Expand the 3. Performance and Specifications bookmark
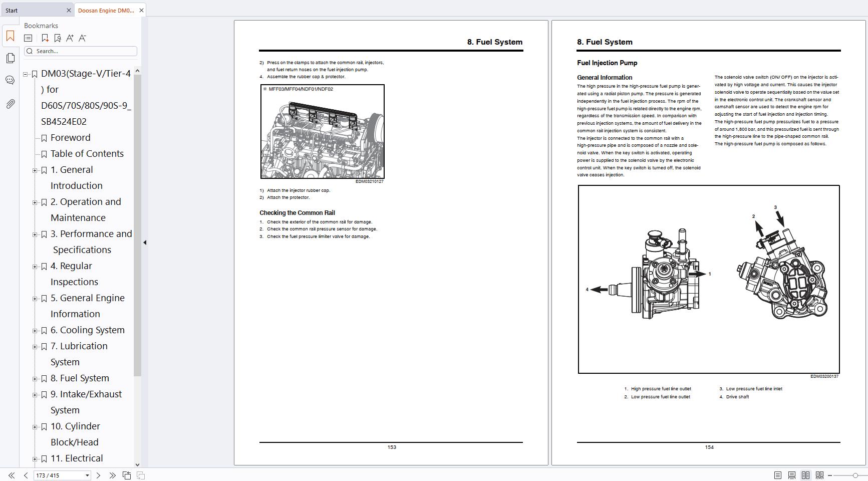Viewport: 868px width, 481px height. click(x=35, y=234)
